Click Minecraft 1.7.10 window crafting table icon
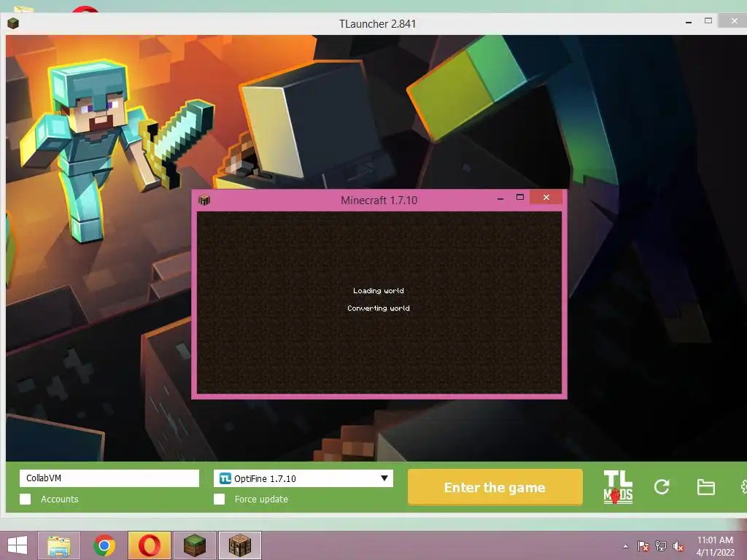The width and height of the screenshot is (747, 560). click(204, 200)
